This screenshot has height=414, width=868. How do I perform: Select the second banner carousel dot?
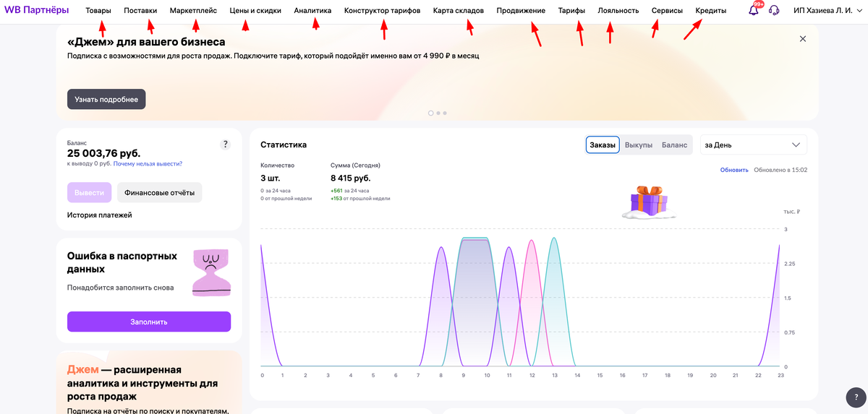coord(438,113)
